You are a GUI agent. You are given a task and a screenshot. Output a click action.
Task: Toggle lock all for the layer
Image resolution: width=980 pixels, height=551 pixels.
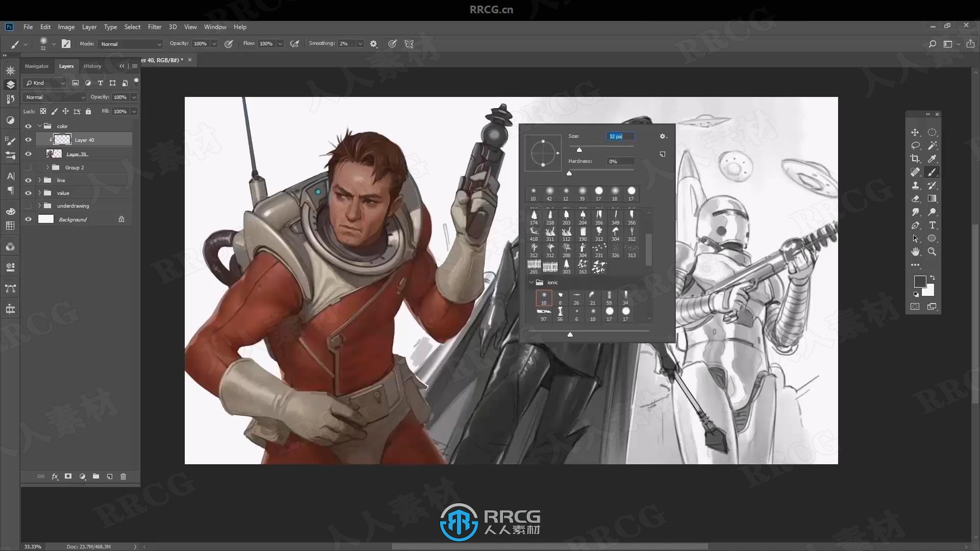pyautogui.click(x=88, y=111)
